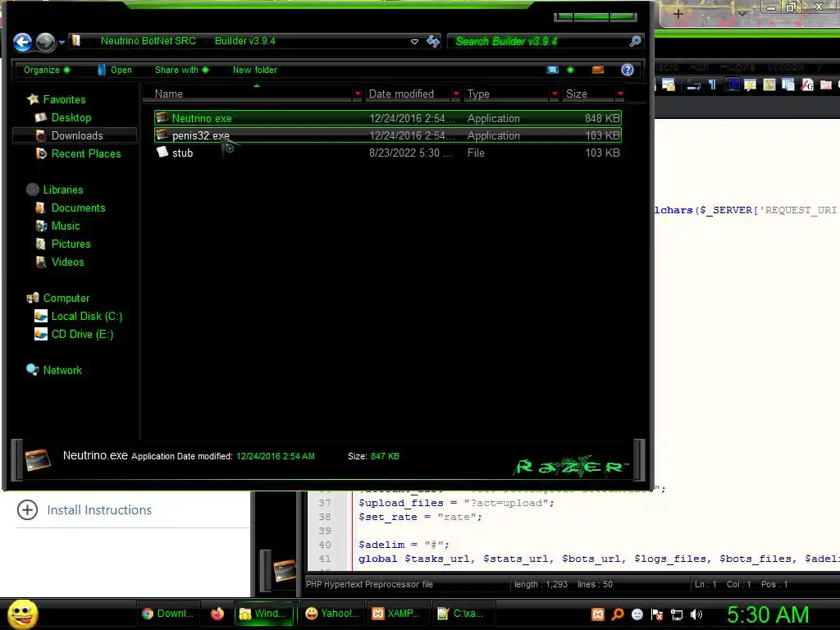840x630 pixels.
Task: Click the volume speaker icon in the tray
Action: tap(696, 614)
